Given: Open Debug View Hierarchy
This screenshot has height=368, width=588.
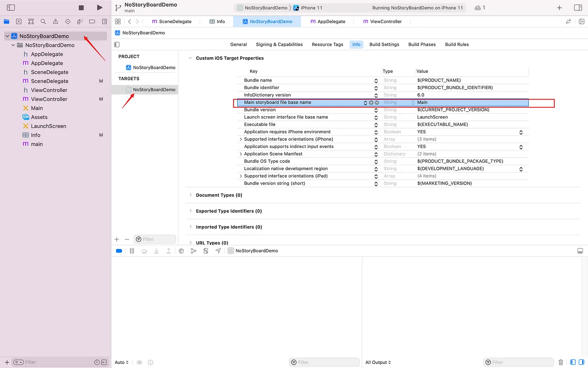Looking at the screenshot, I should pos(181,251).
